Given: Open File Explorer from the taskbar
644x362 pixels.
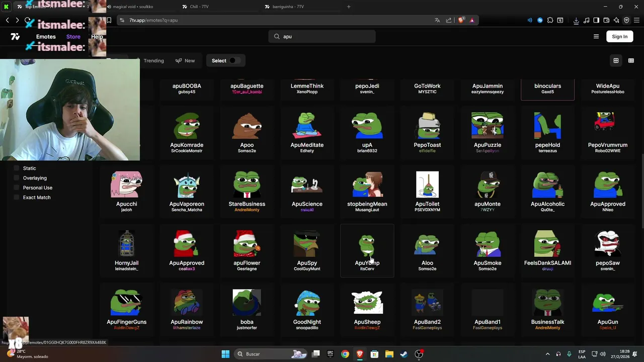Looking at the screenshot, I should pyautogui.click(x=389, y=354).
